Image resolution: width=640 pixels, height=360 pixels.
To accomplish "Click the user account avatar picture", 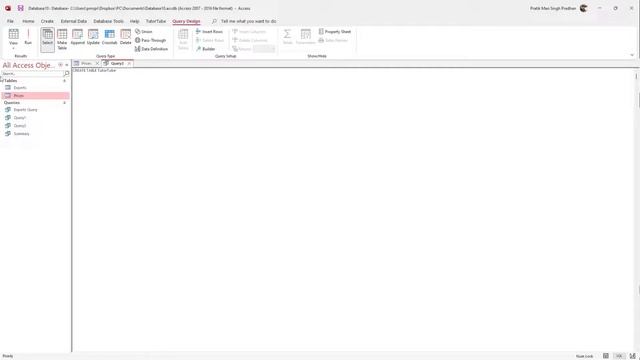I will pyautogui.click(x=584, y=8).
